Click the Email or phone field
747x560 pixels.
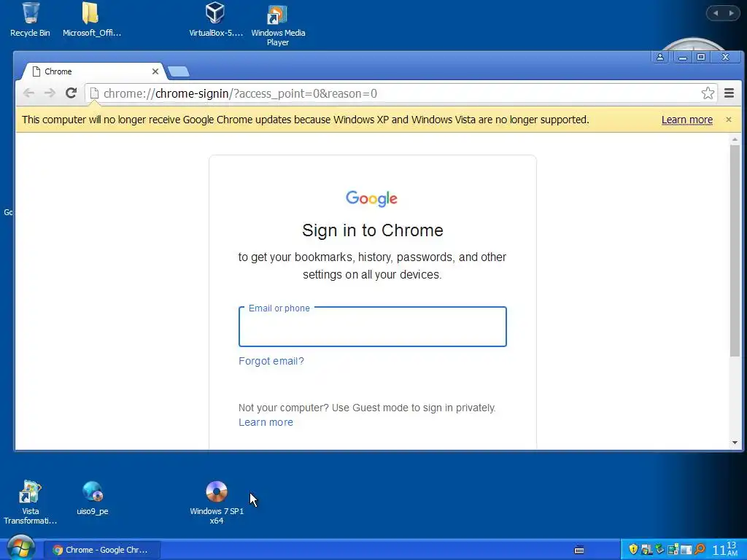click(x=373, y=327)
